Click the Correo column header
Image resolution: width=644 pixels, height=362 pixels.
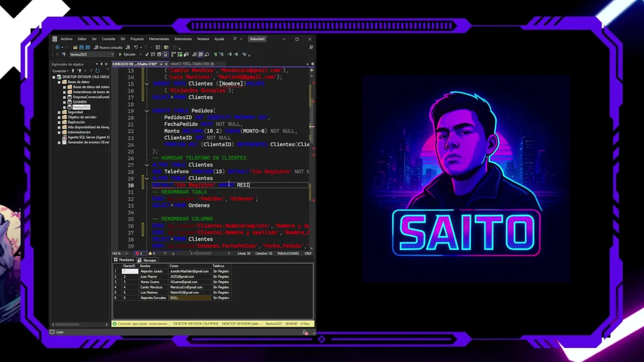[189, 266]
